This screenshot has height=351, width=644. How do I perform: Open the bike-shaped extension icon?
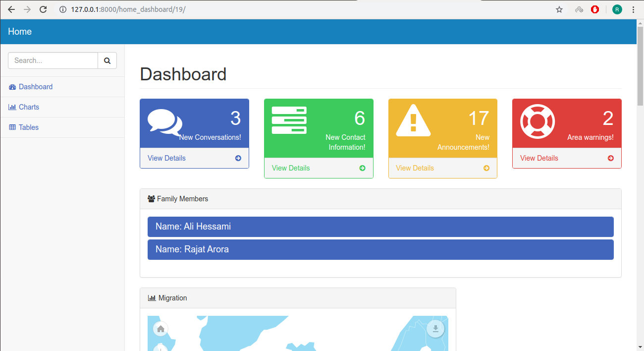tap(579, 9)
